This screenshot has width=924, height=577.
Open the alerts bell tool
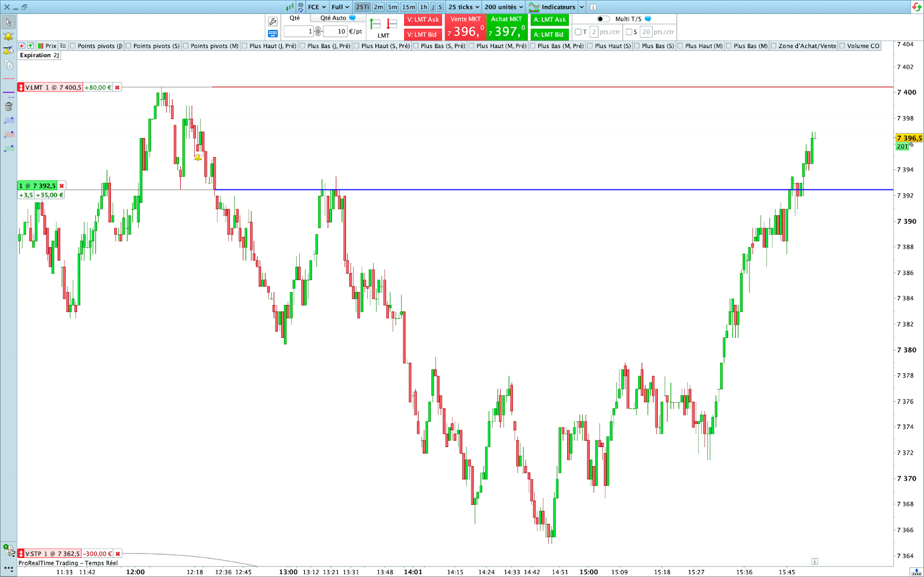[8, 36]
